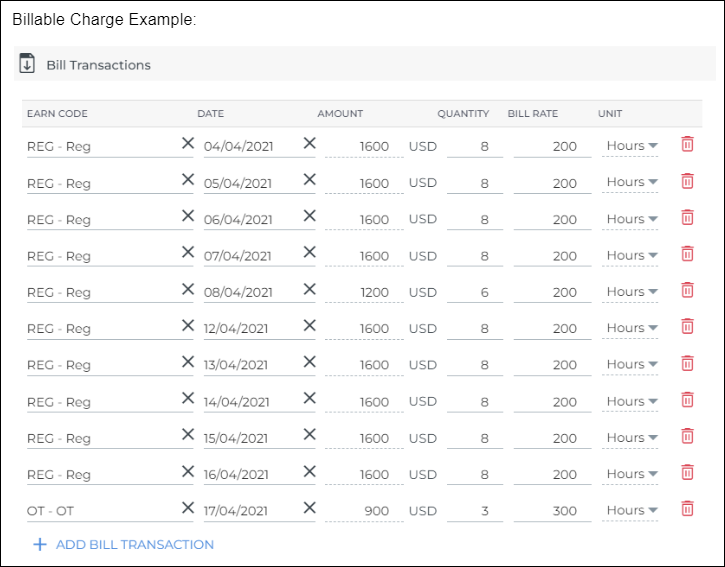The image size is (725, 567).
Task: Expand the Hours dropdown on the 08/04/2021 row
Action: point(631,292)
